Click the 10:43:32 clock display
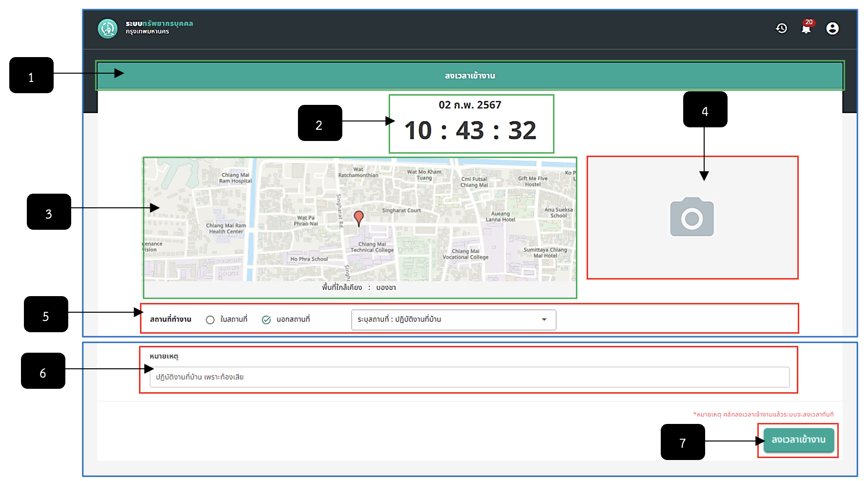 coord(471,130)
